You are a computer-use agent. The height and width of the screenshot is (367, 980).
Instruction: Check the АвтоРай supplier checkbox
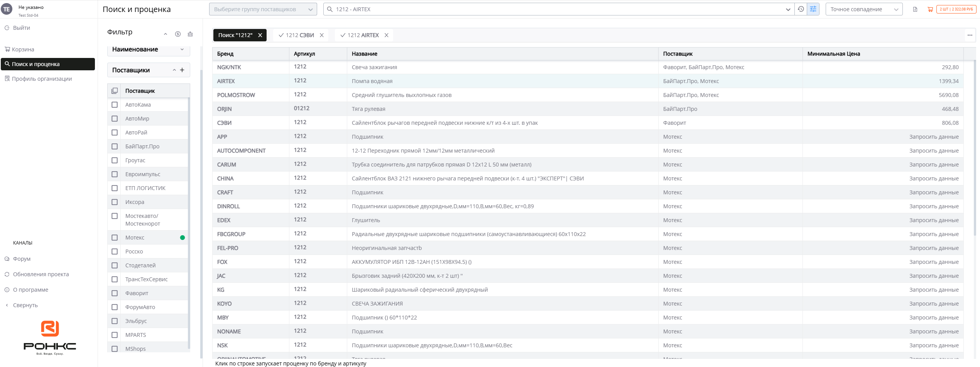pos(115,133)
